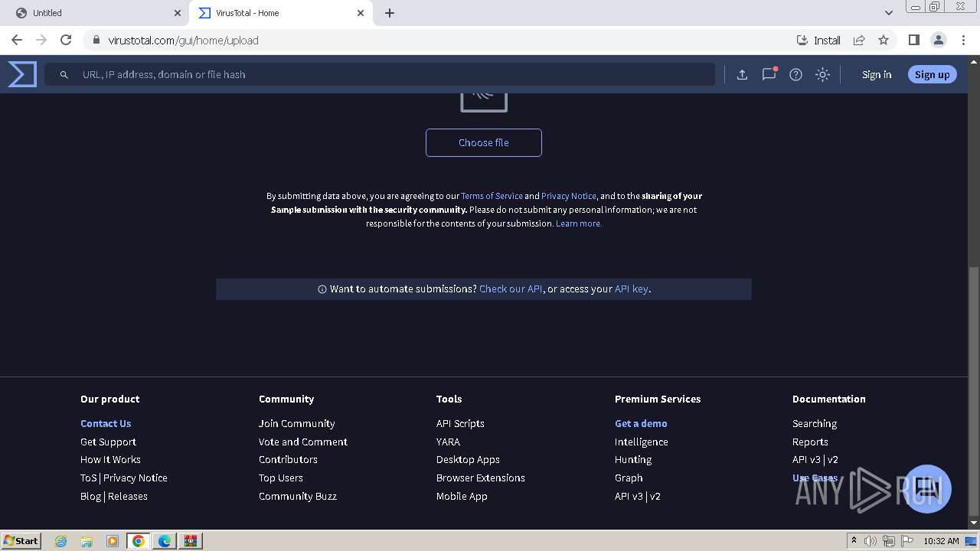Open API Scripts footer link

click(460, 423)
